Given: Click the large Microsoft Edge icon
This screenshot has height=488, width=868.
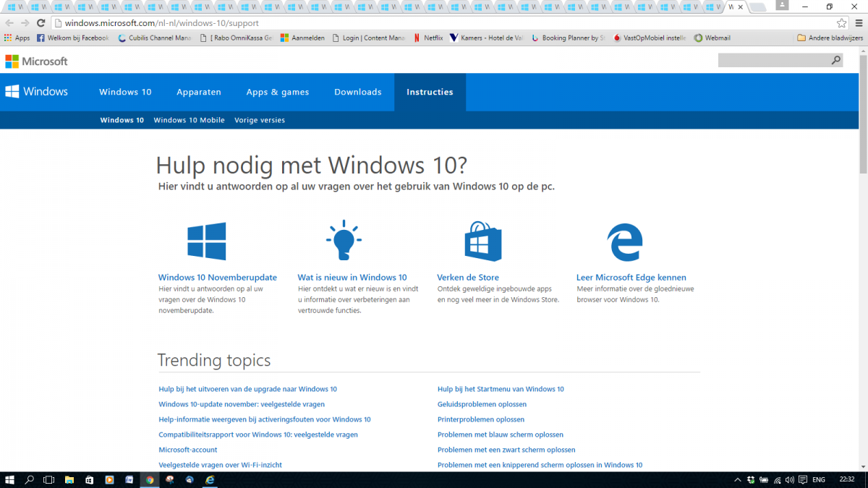Looking at the screenshot, I should [x=625, y=241].
